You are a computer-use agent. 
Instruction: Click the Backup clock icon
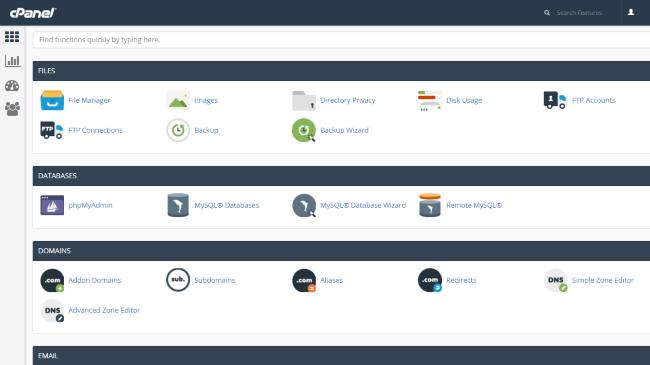point(178,130)
